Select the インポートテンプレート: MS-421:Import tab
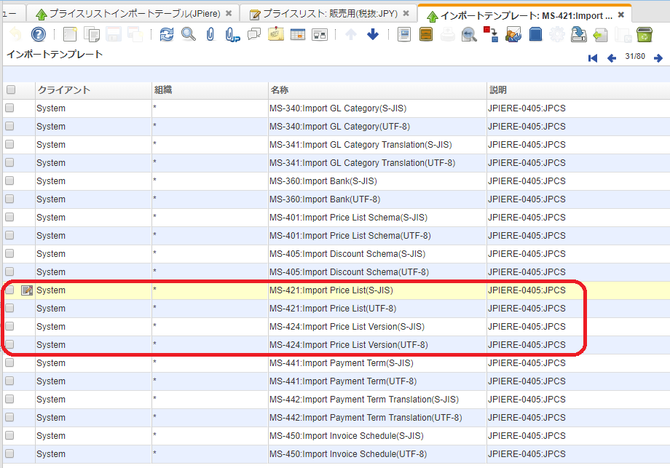 click(526, 16)
